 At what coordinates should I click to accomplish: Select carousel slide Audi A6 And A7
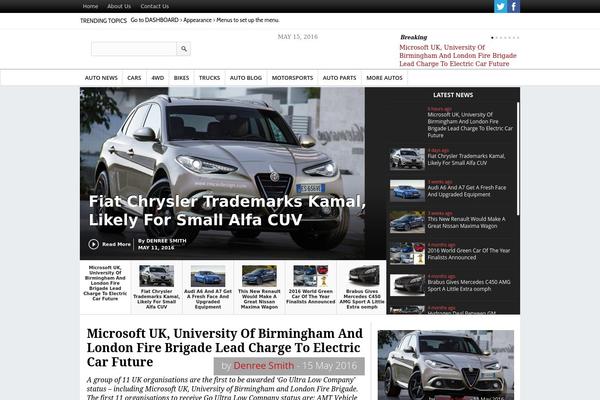coord(208,287)
